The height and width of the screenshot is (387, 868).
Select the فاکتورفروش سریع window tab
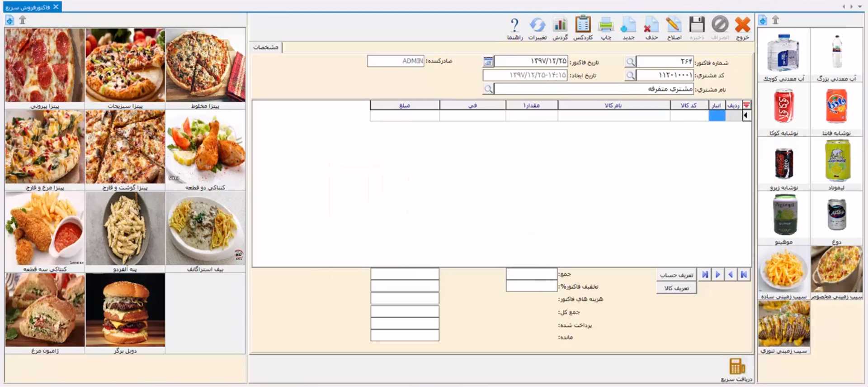28,7
